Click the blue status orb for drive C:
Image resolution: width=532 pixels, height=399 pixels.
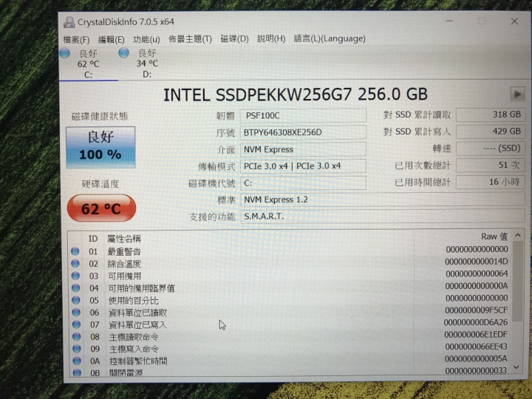(64, 53)
